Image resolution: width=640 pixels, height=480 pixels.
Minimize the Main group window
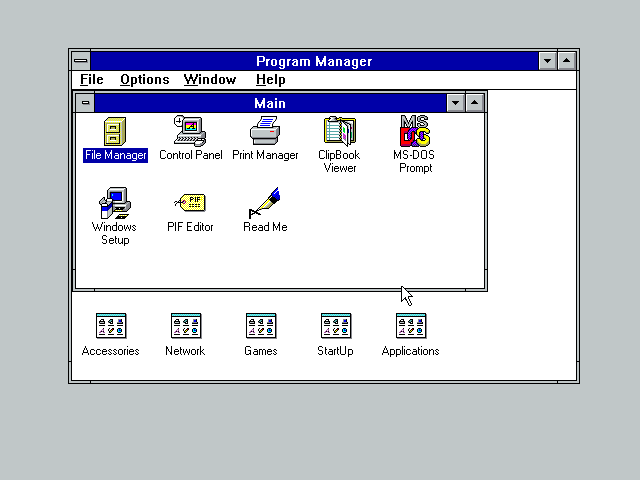pyautogui.click(x=456, y=103)
